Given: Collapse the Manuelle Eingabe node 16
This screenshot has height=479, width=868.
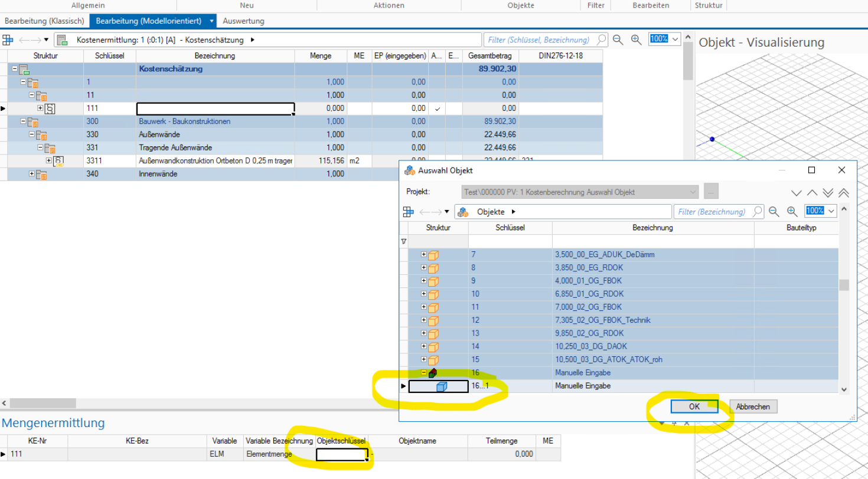Looking at the screenshot, I should point(424,373).
